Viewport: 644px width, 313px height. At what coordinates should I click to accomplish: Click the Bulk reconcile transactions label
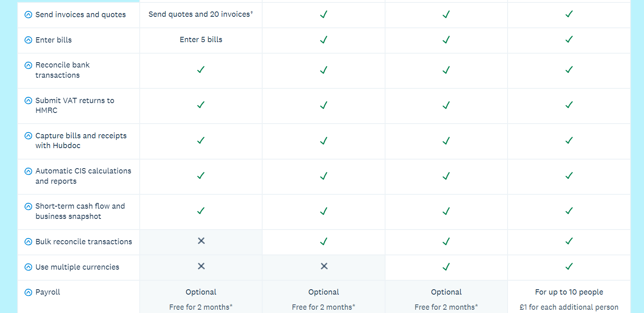(84, 242)
